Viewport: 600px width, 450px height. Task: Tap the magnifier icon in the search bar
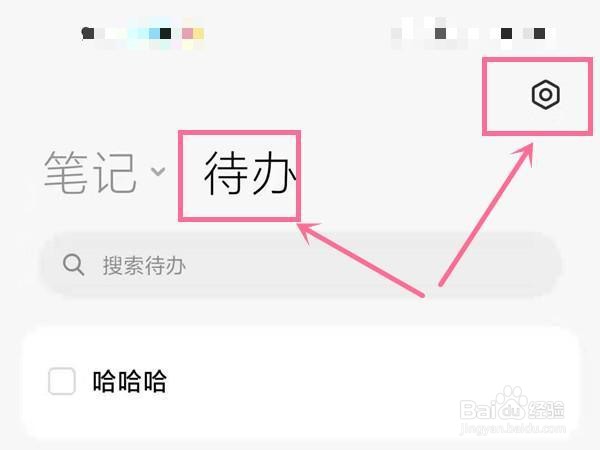pyautogui.click(x=73, y=265)
